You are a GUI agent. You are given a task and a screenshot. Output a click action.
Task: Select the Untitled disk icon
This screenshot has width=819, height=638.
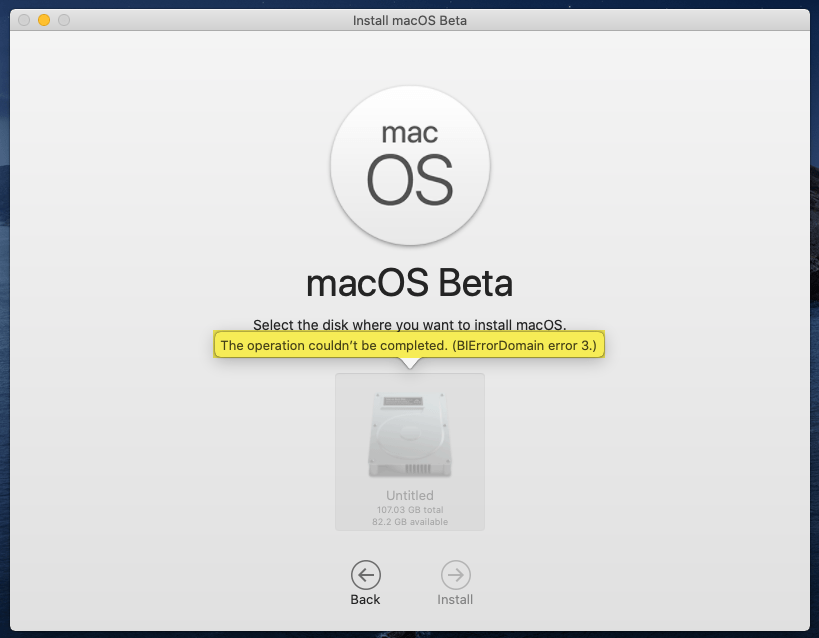click(410, 435)
